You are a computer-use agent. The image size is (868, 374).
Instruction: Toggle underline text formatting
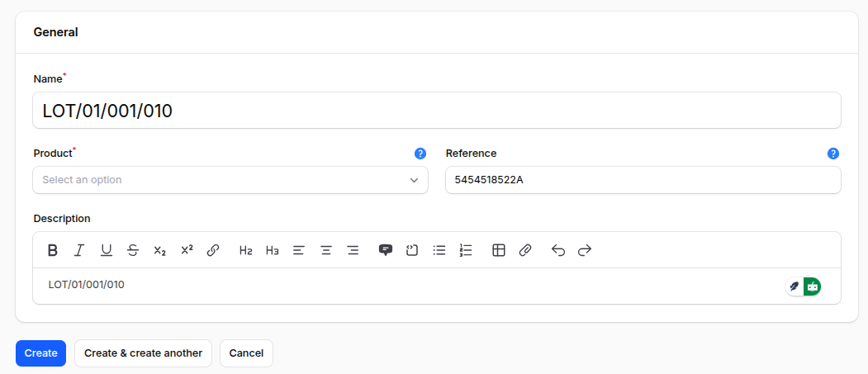coord(107,250)
